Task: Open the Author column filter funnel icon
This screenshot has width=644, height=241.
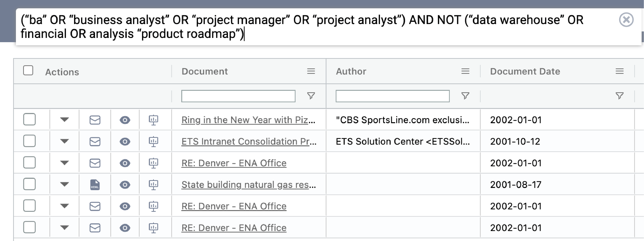Action: tap(465, 96)
